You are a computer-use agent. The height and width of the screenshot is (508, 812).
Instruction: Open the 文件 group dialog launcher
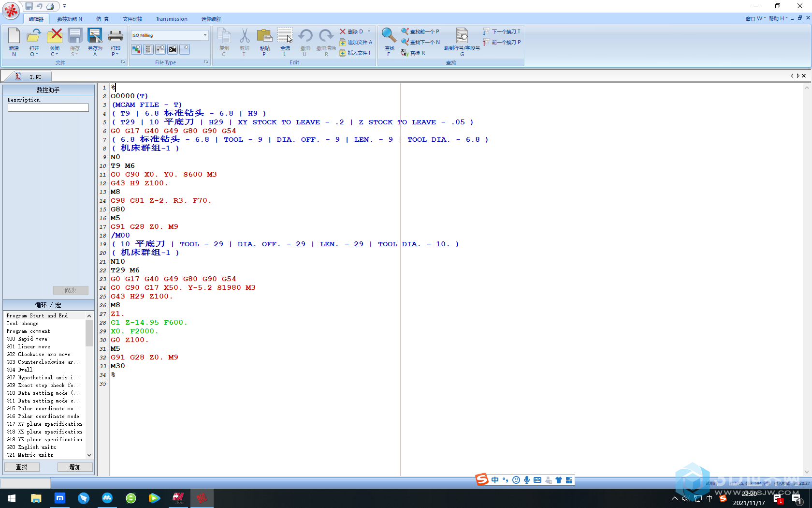click(123, 62)
